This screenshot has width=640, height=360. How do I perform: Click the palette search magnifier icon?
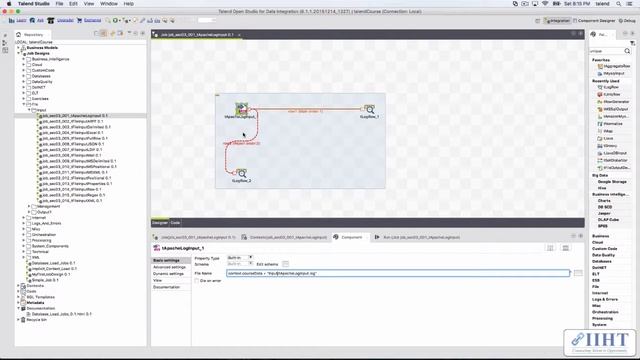point(627,51)
